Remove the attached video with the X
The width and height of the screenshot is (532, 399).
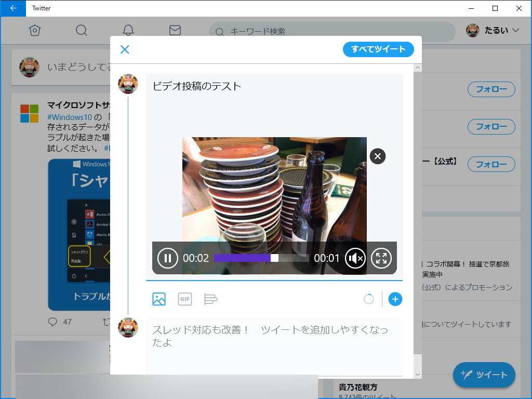point(377,156)
